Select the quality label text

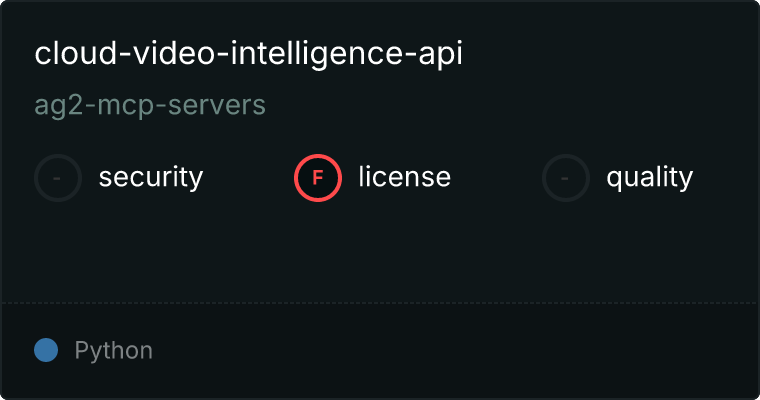[x=649, y=178]
